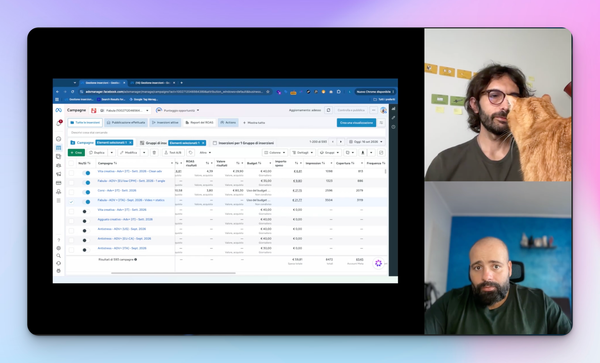
Task: Click Mostra tutto in the views bar
Action: pos(254,123)
